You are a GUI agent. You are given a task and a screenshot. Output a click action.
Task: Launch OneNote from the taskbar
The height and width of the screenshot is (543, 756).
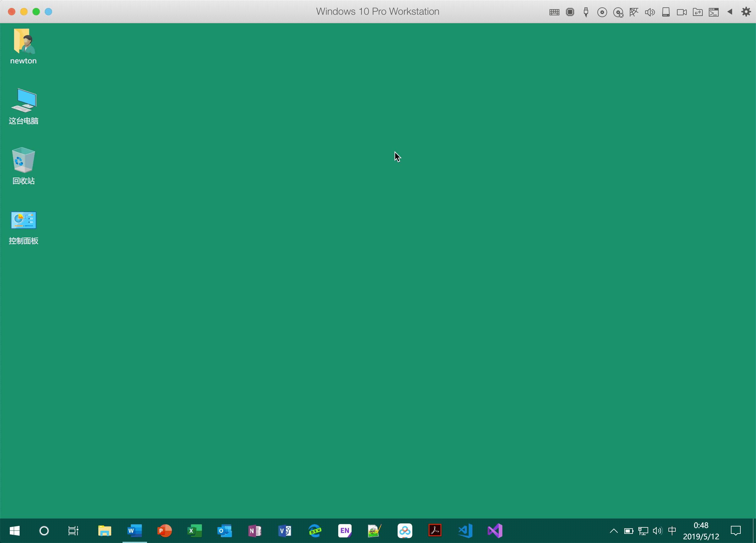tap(255, 531)
